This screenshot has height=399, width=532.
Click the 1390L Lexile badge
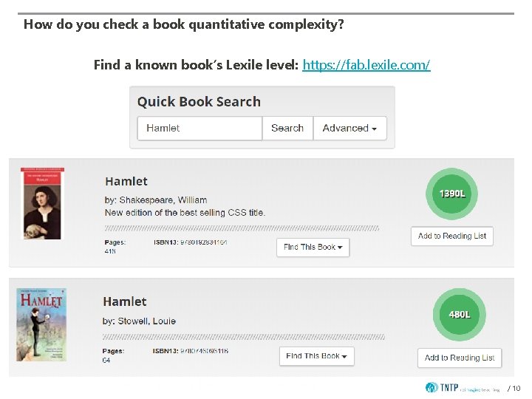click(452, 194)
